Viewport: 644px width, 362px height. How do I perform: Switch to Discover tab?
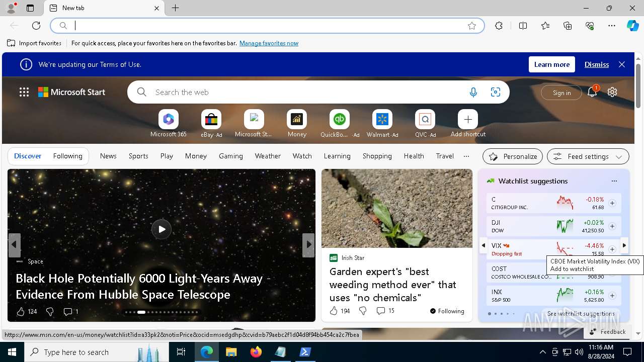coord(28,156)
